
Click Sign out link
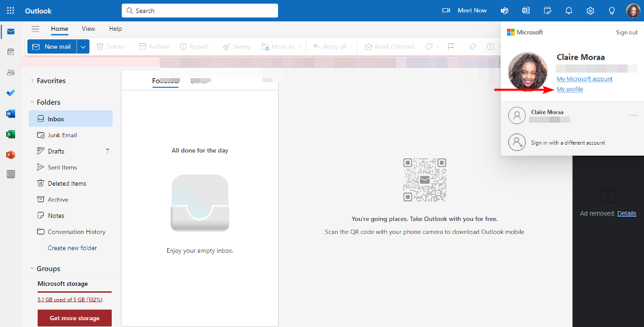(627, 32)
